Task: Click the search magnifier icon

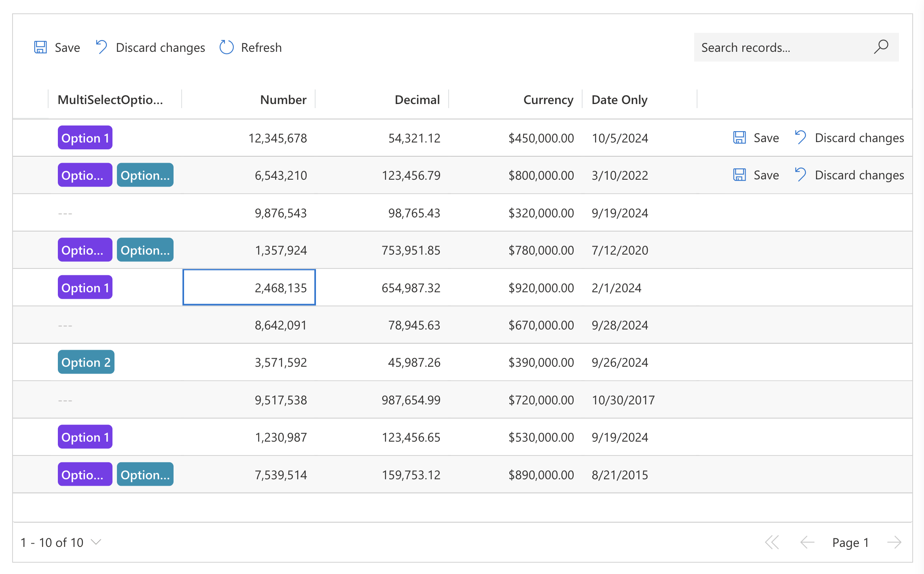Action: click(x=881, y=47)
